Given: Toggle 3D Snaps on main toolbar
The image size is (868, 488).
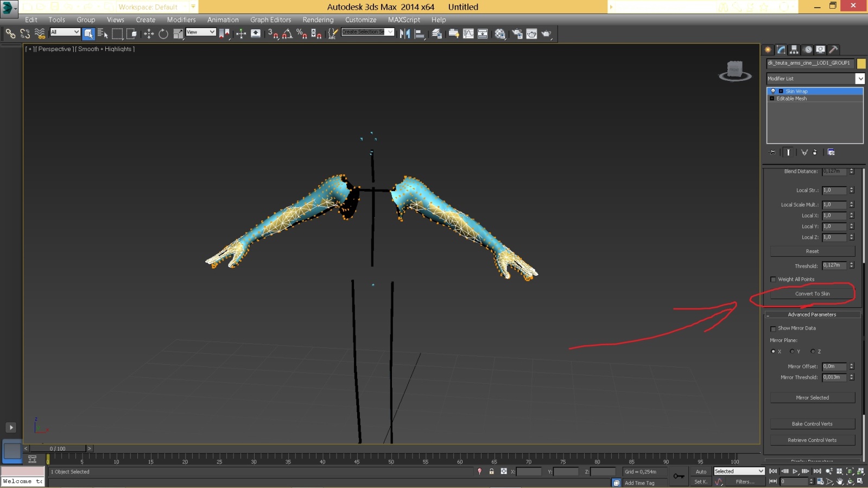Looking at the screenshot, I should click(273, 34).
